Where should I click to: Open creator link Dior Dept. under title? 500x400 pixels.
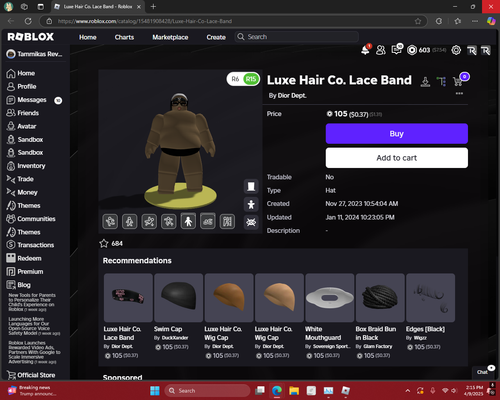click(x=292, y=96)
